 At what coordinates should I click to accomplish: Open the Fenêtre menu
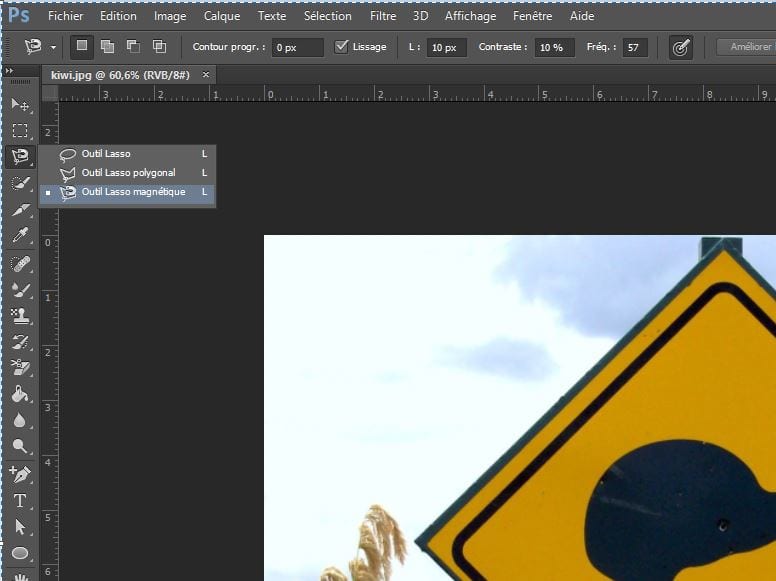pos(533,16)
